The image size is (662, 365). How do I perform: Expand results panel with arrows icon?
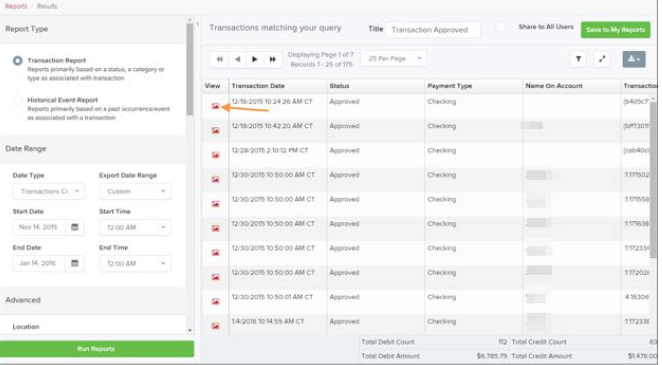tap(602, 59)
